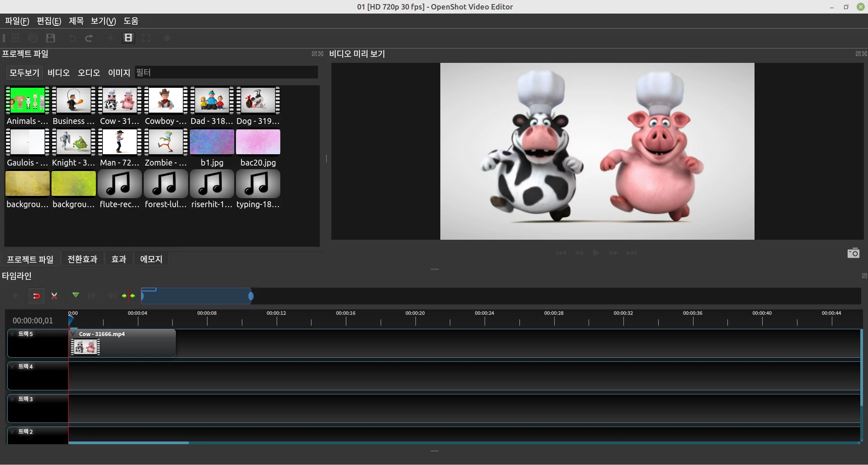Open Choose Profile film strip icon
The image size is (868, 465).
coord(128,38)
